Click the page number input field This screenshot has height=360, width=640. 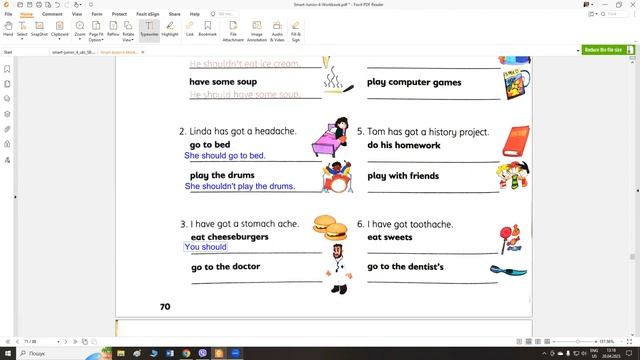point(39,341)
